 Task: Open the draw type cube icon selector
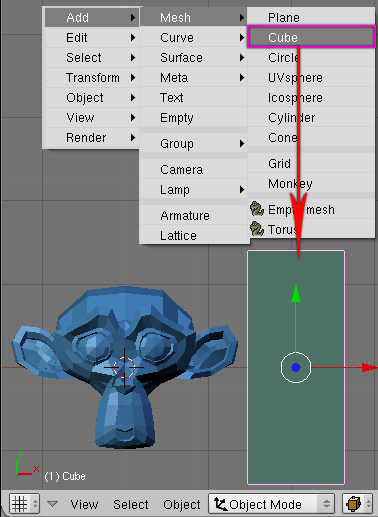click(x=357, y=504)
